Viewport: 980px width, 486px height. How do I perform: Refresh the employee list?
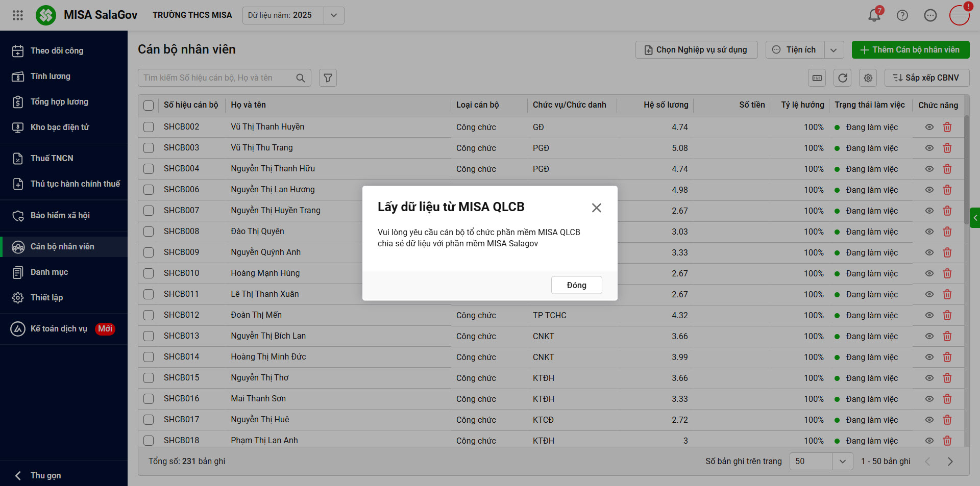843,78
